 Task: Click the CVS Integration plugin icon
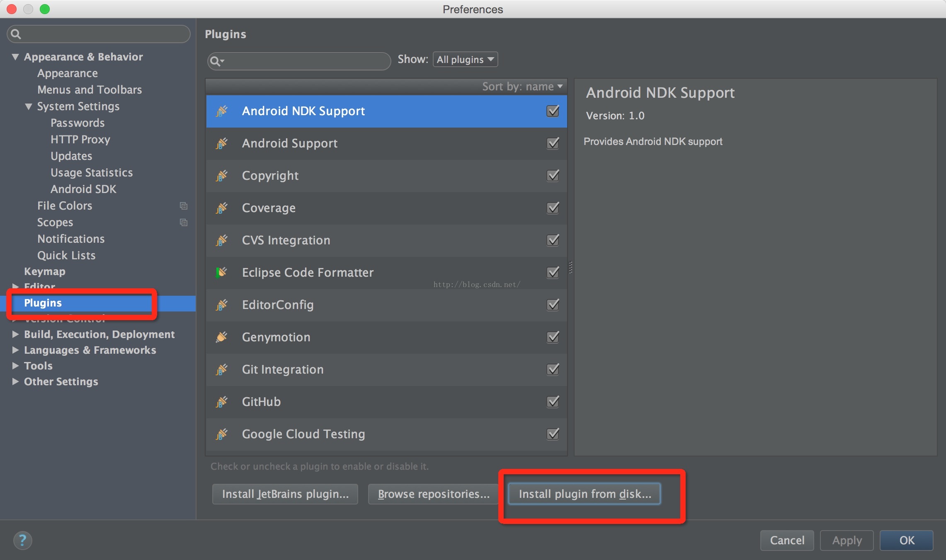[x=222, y=240]
